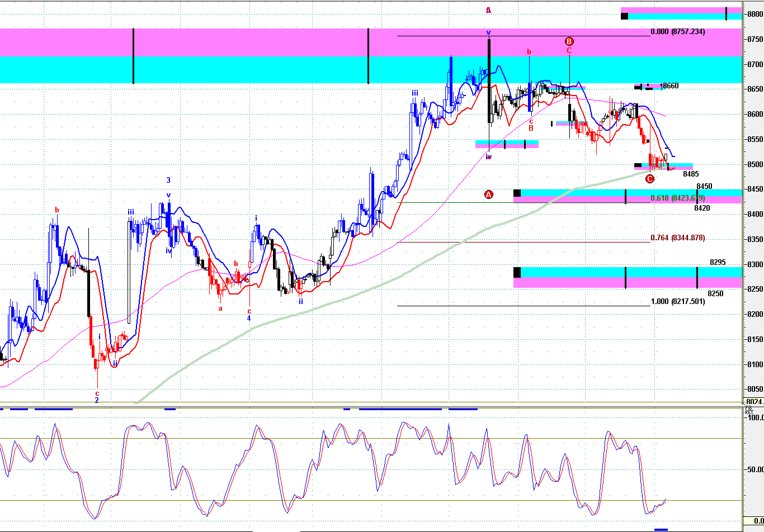Select 50.00 on the oscillator axis
This screenshot has width=764, height=532.
click(754, 470)
